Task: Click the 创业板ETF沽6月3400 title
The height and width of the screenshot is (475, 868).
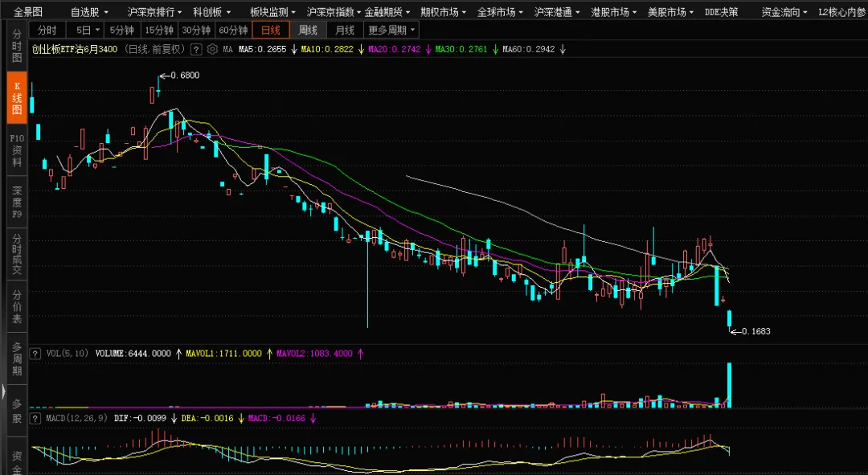Action: coord(75,49)
